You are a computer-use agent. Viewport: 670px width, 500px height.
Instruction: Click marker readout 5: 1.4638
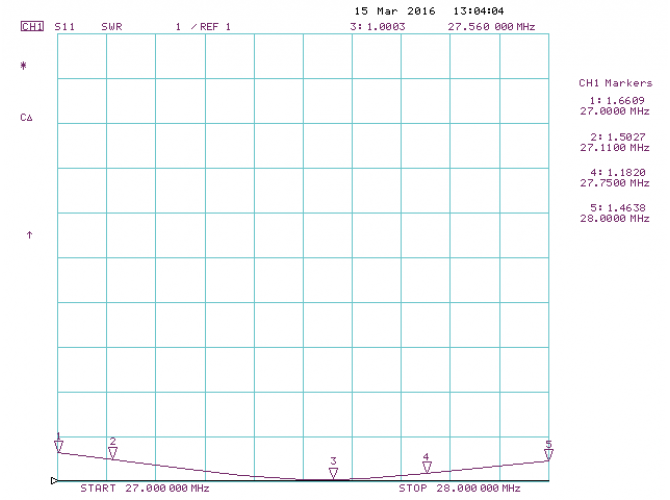[x=617, y=208]
